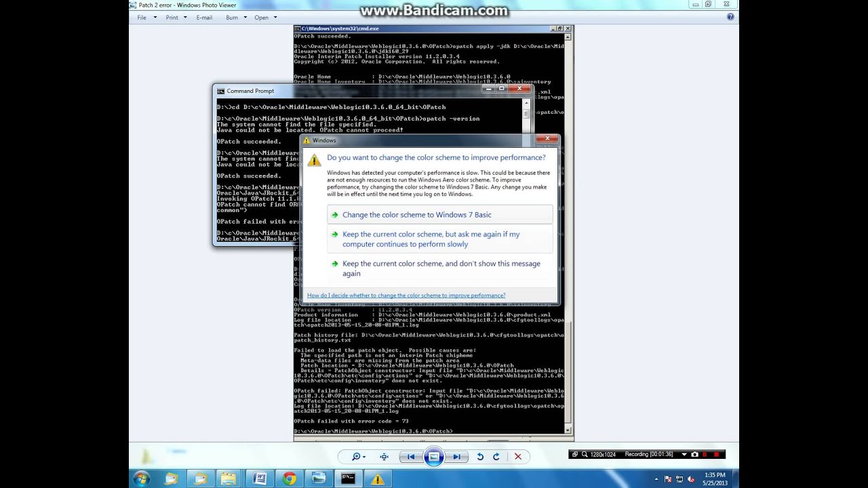868x488 pixels.
Task: Maximize the Command Prompt window
Action: [x=502, y=88]
